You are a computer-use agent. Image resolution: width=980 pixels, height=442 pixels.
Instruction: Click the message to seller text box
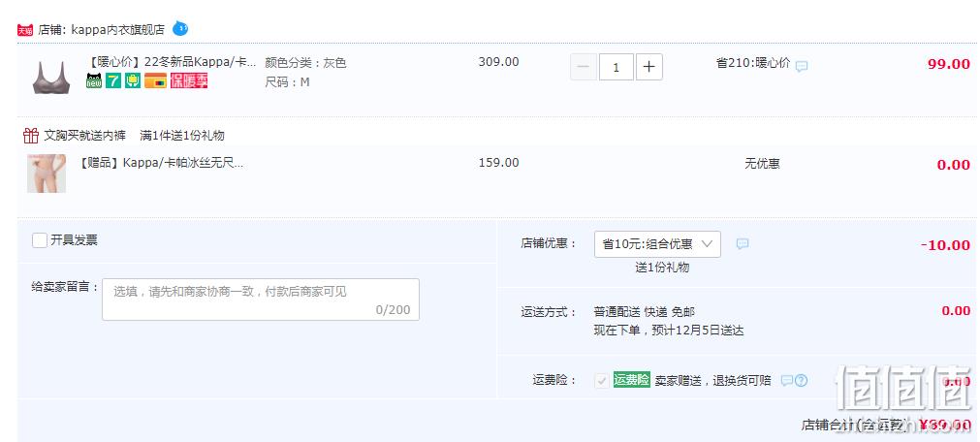click(x=261, y=300)
